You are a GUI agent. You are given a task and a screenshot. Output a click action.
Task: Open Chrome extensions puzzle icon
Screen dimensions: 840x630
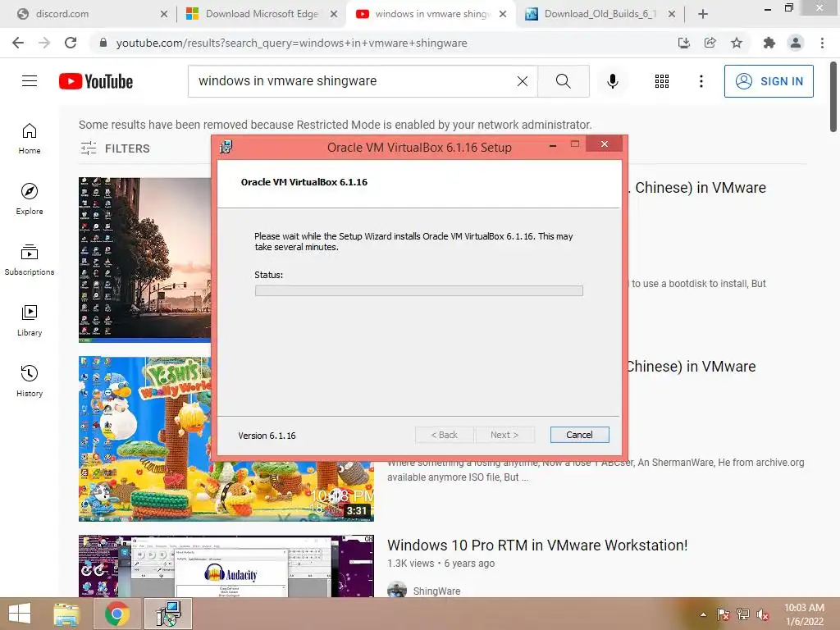(x=769, y=43)
